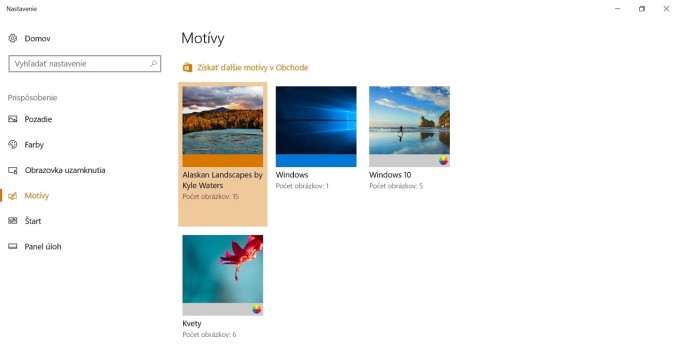Image resolution: width=679 pixels, height=361 pixels.
Task: Go to the Farby section
Action: pyautogui.click(x=34, y=145)
